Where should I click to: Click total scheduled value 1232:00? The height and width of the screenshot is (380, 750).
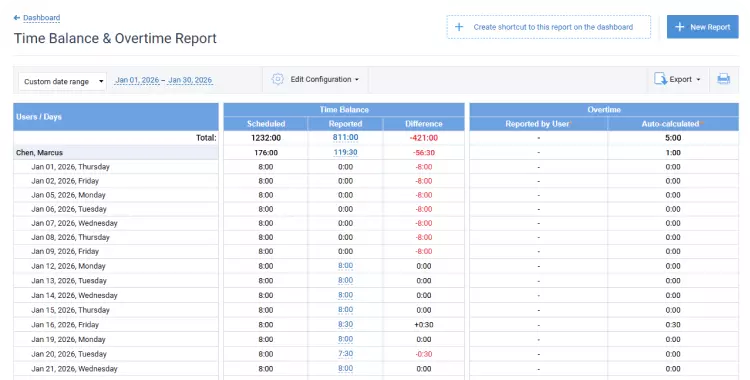coord(266,138)
